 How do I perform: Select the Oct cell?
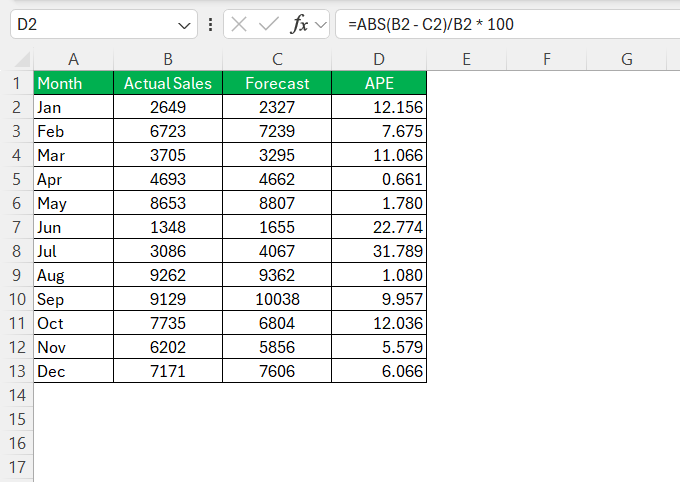click(x=73, y=323)
